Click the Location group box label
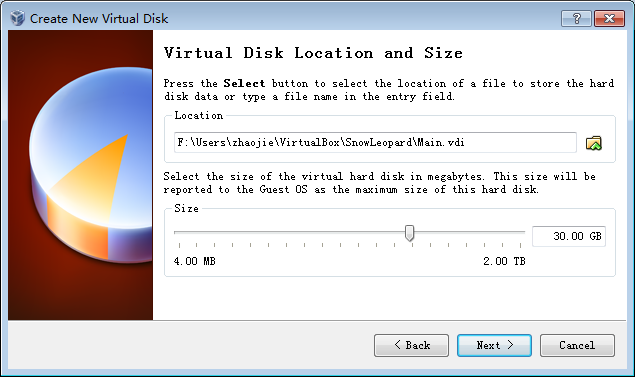This screenshot has width=635, height=377. [x=198, y=115]
